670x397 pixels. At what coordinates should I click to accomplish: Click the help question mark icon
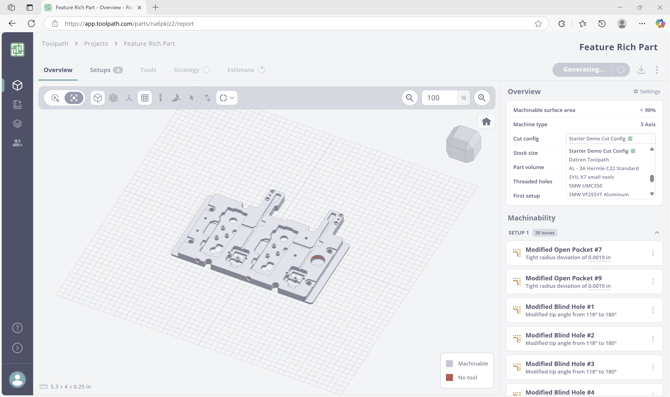pos(18,328)
